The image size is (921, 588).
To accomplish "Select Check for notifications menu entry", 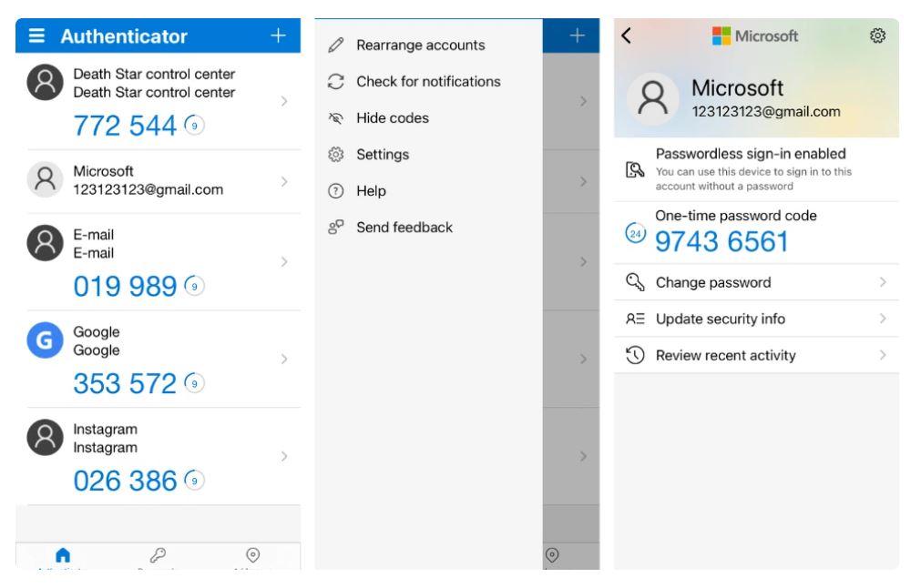I will [x=429, y=82].
